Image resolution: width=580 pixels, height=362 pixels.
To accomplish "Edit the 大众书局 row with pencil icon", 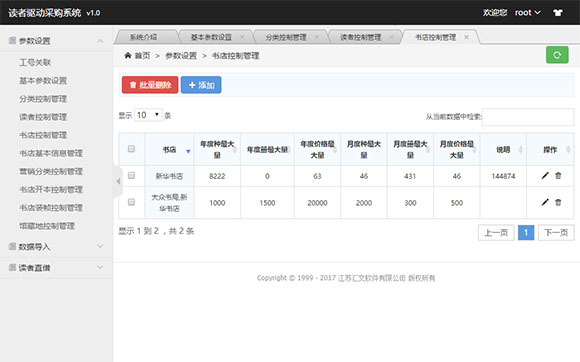I will [545, 202].
